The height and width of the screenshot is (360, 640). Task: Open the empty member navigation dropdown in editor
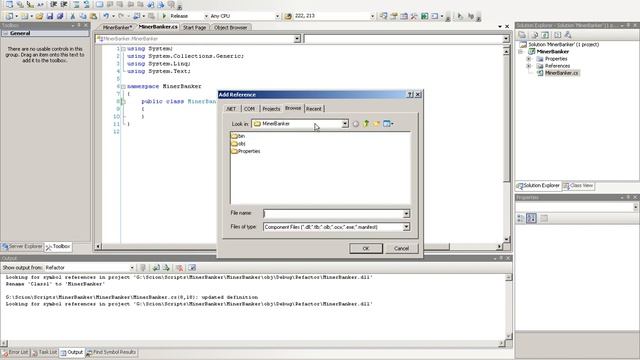coord(406,39)
